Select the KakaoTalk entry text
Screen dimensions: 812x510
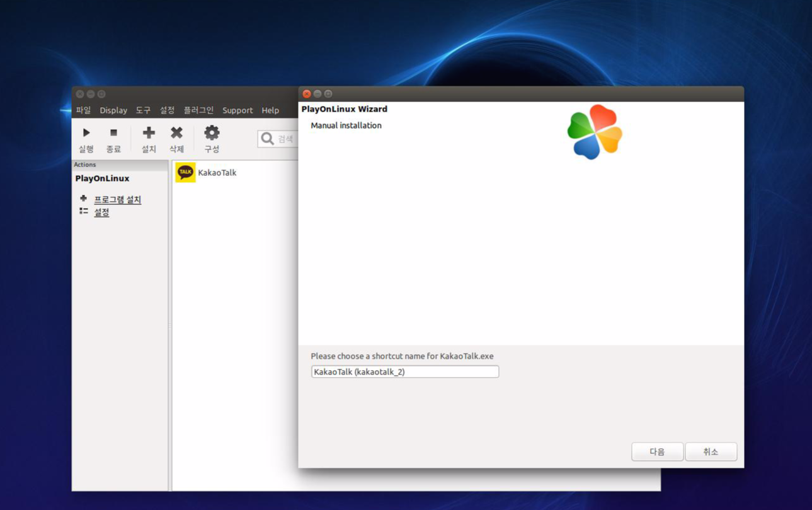(217, 172)
